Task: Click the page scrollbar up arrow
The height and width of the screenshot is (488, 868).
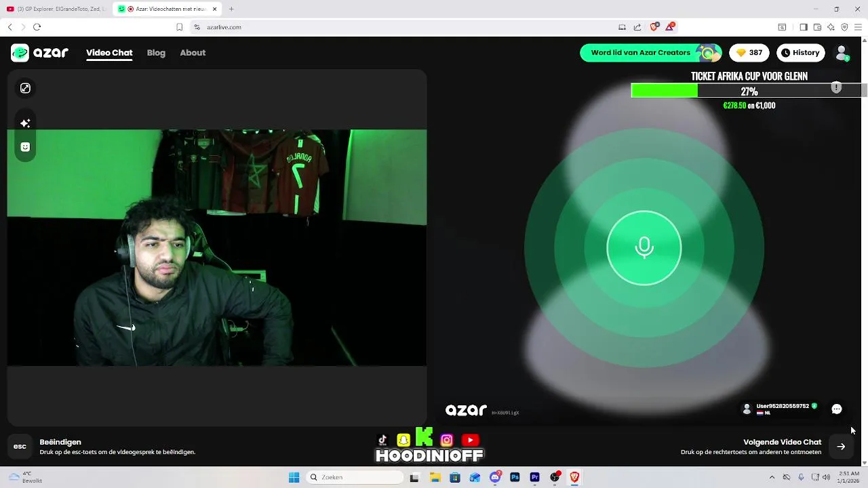Action: 863,40
